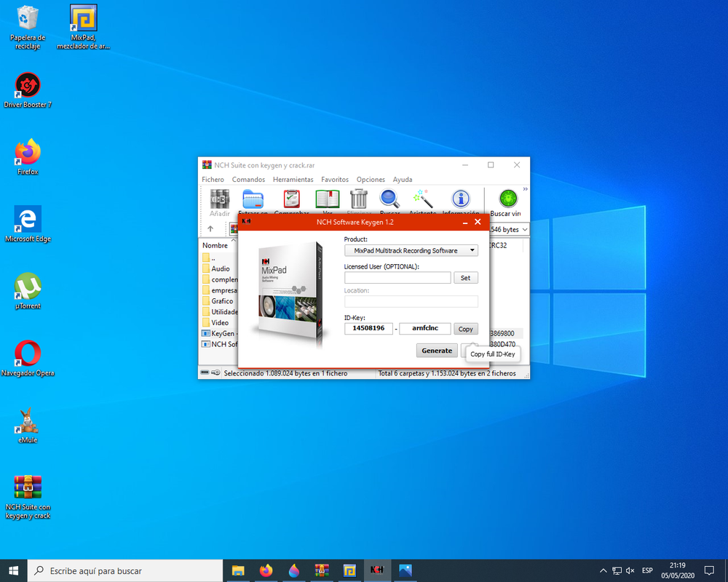The height and width of the screenshot is (582, 728).
Task: Open the eMule desktop shortcut
Action: click(28, 425)
